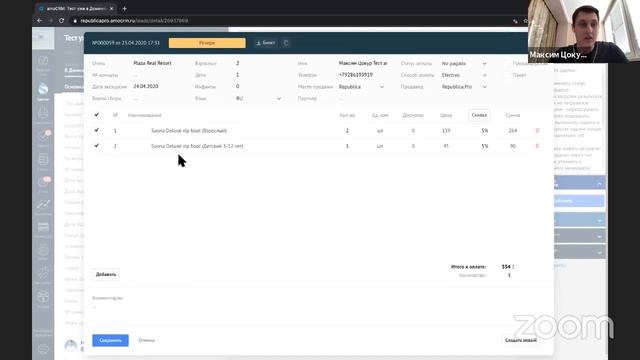Click the 5% discount in row 1

point(484,131)
